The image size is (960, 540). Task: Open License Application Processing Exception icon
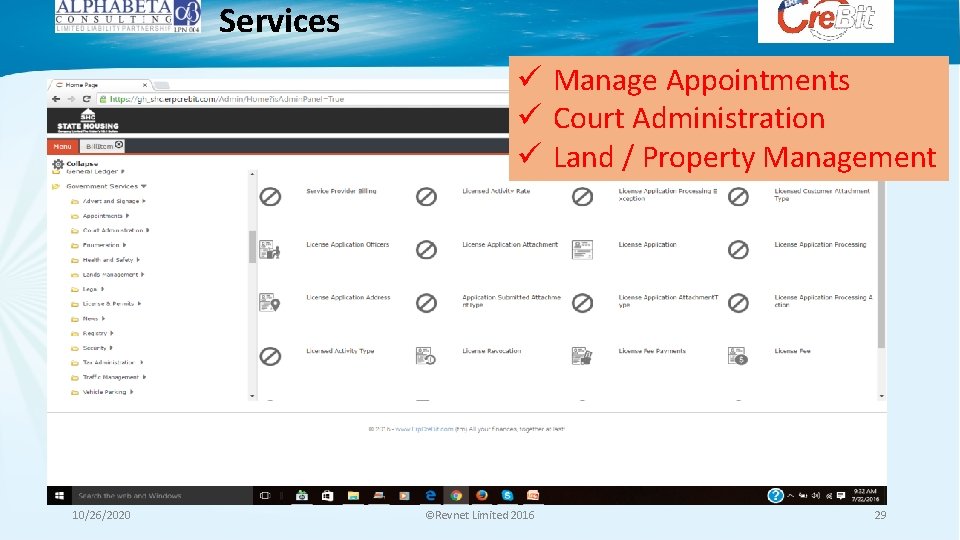[582, 197]
